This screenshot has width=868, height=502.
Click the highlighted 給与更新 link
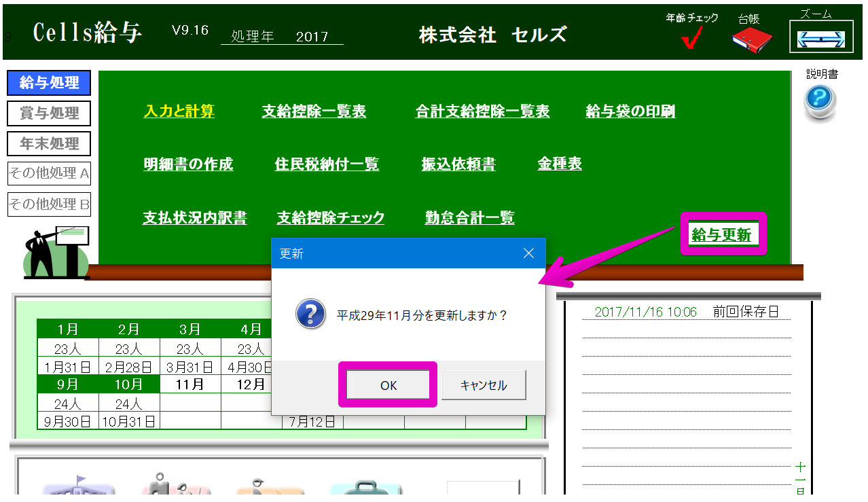(721, 235)
